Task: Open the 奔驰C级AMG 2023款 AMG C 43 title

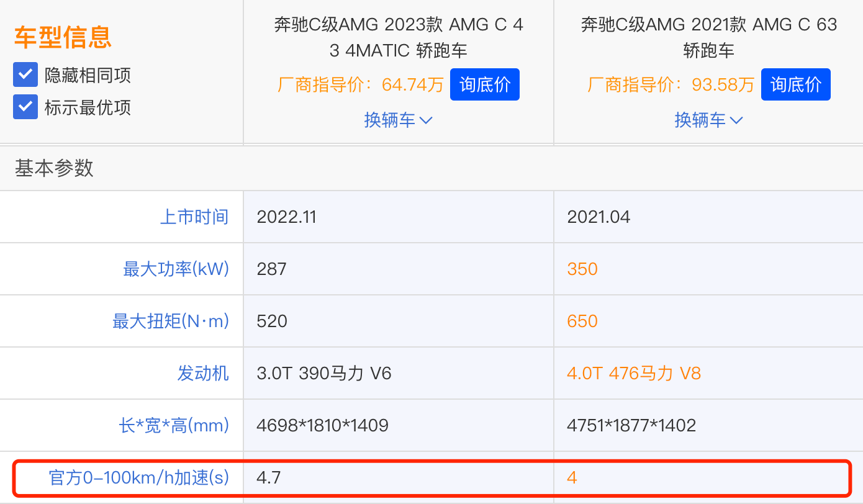Action: pyautogui.click(x=398, y=37)
